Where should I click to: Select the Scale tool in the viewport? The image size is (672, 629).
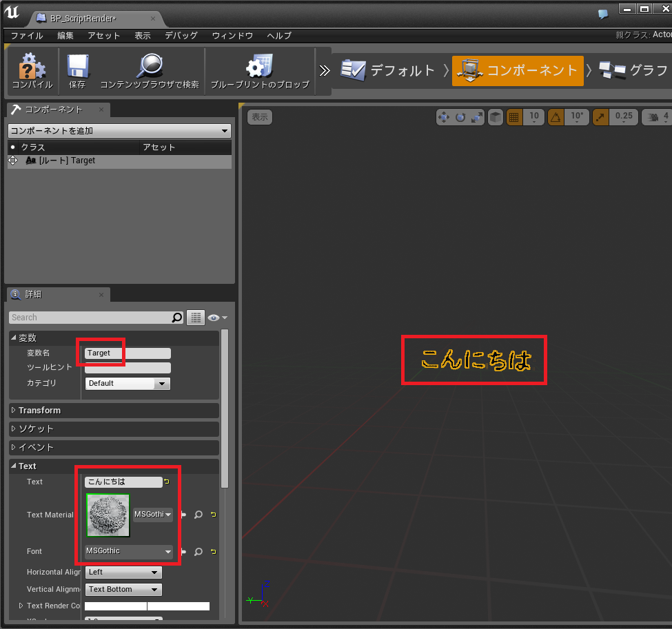(475, 117)
